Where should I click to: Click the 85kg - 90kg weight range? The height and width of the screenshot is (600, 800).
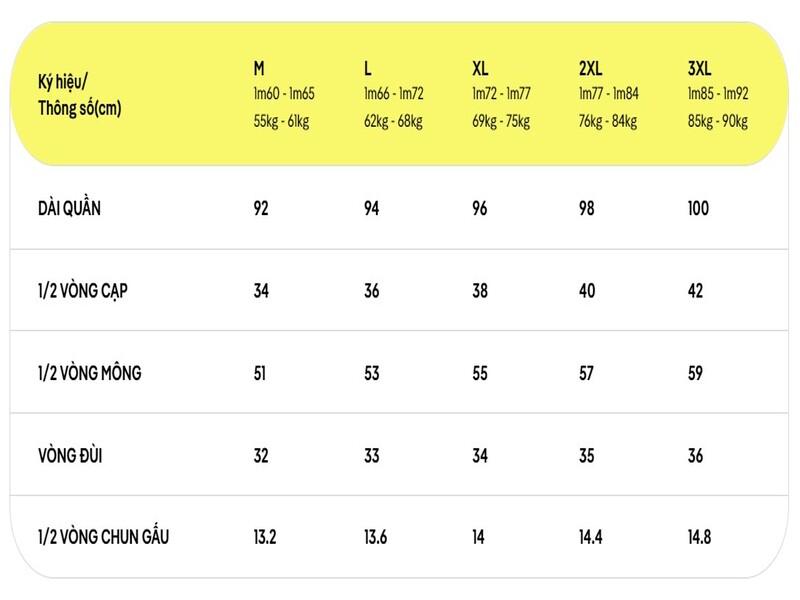pyautogui.click(x=718, y=122)
